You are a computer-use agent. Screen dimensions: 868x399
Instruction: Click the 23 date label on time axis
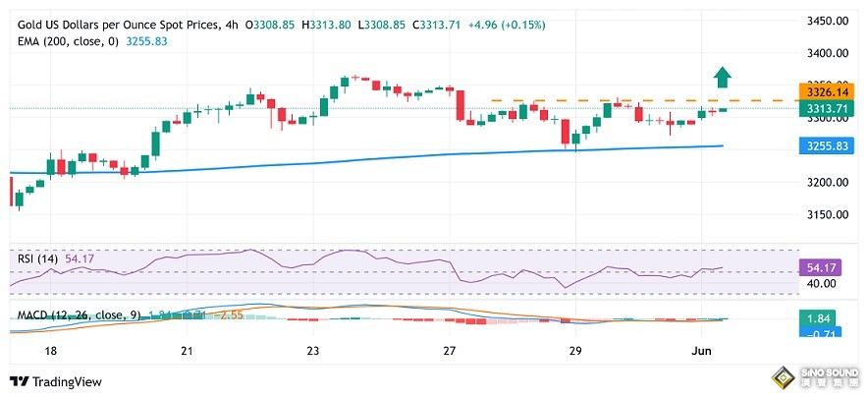pos(313,350)
